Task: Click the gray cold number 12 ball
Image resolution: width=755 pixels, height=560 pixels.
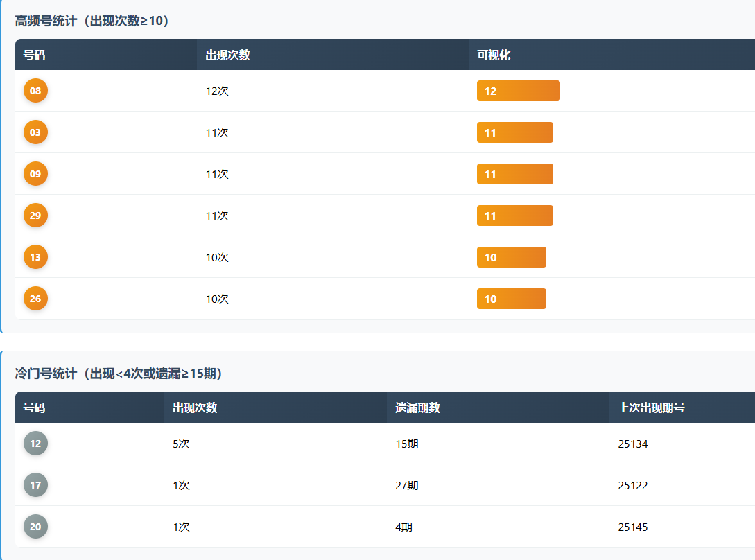Action: [35, 444]
